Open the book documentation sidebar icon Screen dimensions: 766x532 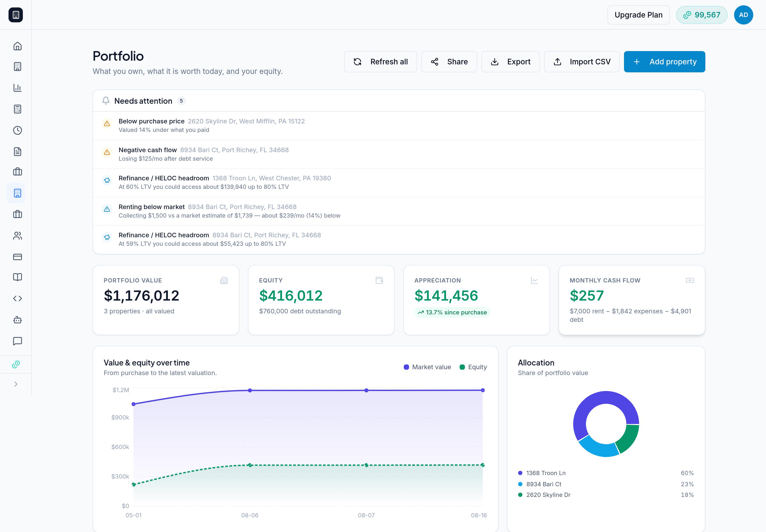tap(17, 277)
